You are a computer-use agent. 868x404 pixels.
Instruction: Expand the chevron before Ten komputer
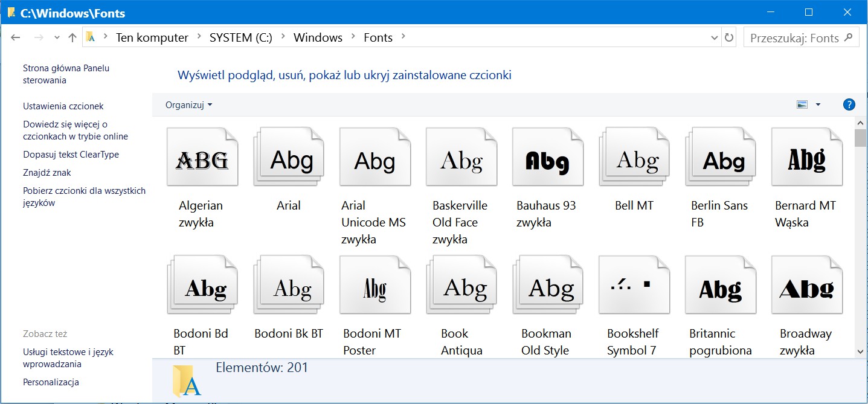pyautogui.click(x=106, y=37)
